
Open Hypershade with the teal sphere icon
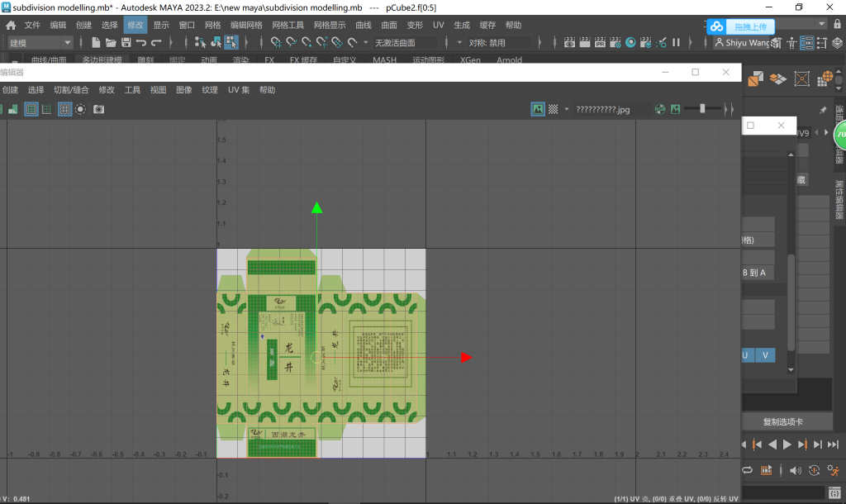(630, 43)
